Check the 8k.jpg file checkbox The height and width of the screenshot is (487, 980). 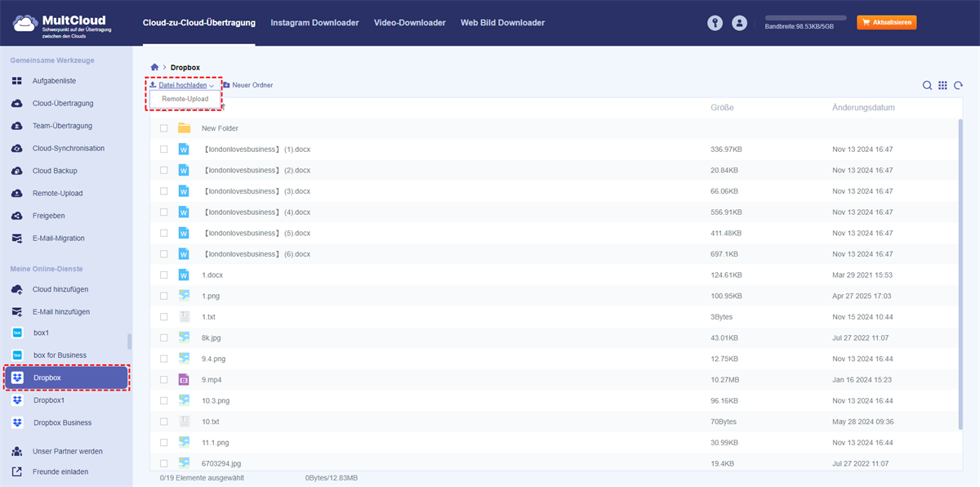pos(164,337)
